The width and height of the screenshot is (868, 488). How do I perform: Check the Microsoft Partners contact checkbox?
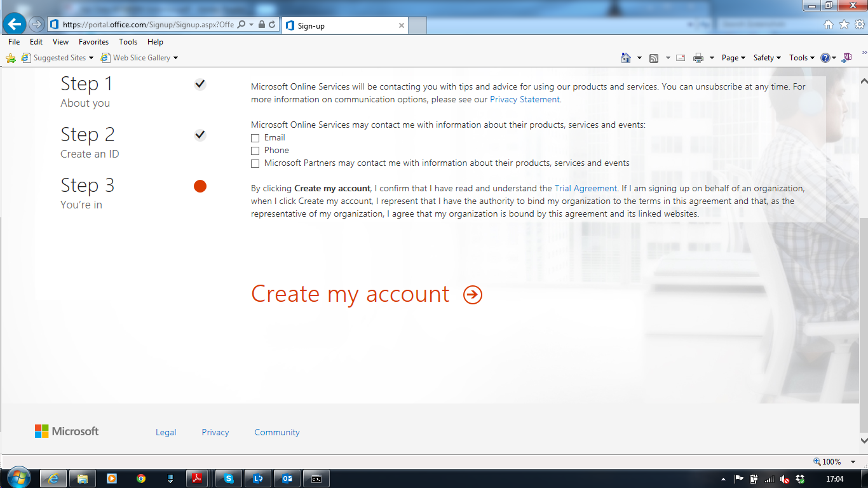coord(255,163)
